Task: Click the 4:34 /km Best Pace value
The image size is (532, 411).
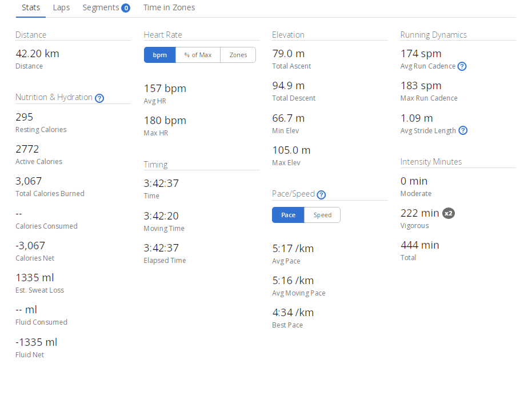Action: point(293,313)
